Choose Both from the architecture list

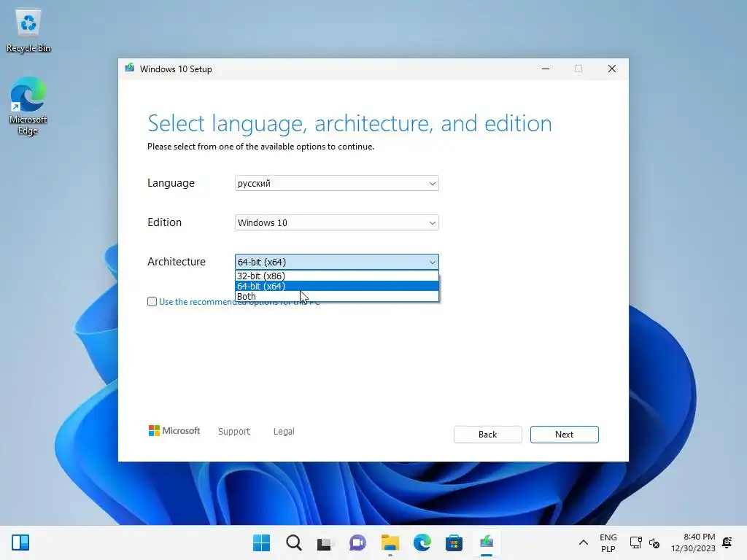(337, 296)
